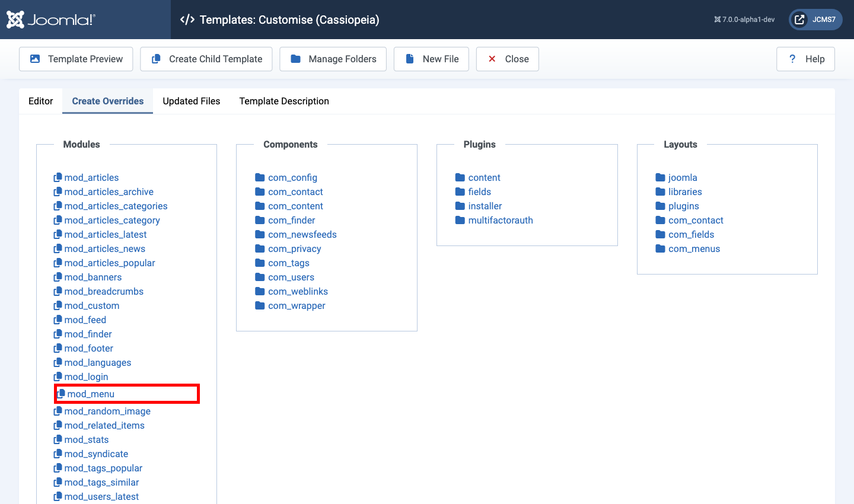Click the folder icon beside libraries layout
Viewport: 854px width, 504px height.
coord(660,192)
